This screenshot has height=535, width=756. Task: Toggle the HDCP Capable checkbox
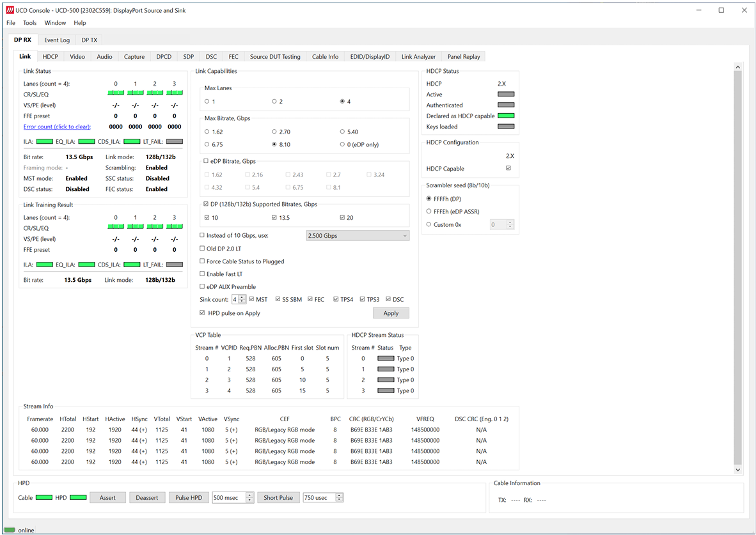coord(508,168)
